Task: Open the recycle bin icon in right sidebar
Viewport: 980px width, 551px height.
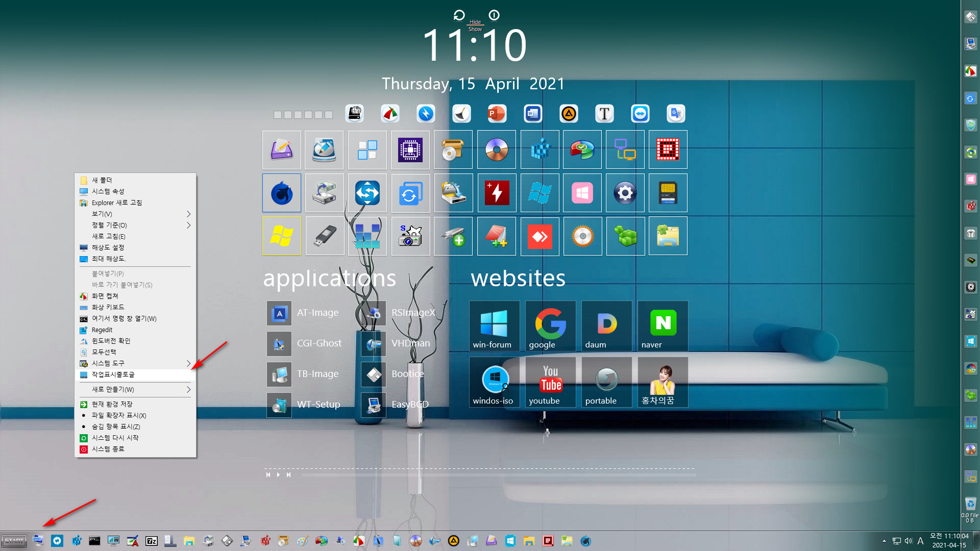Action: (970, 504)
